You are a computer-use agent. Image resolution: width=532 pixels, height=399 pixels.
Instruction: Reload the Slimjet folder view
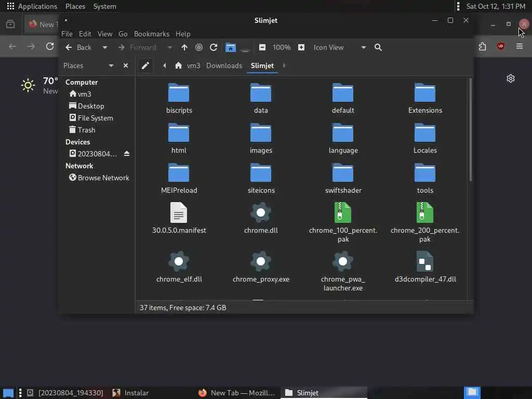pyautogui.click(x=214, y=47)
